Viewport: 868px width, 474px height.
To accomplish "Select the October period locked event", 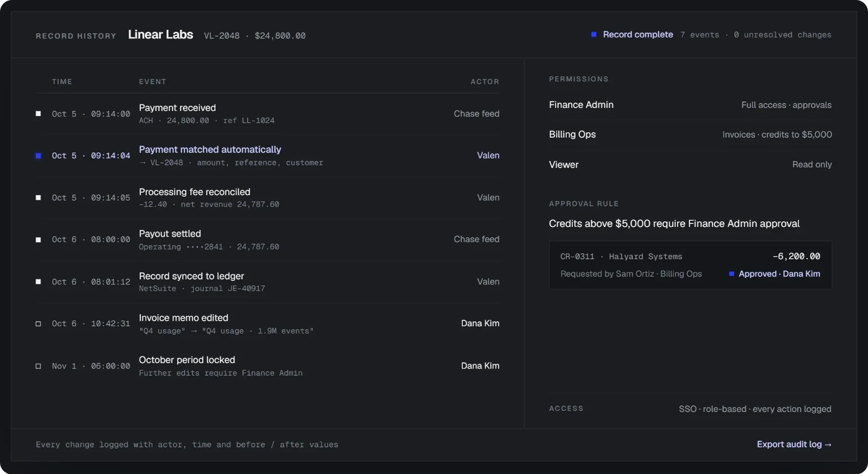I will [x=187, y=360].
